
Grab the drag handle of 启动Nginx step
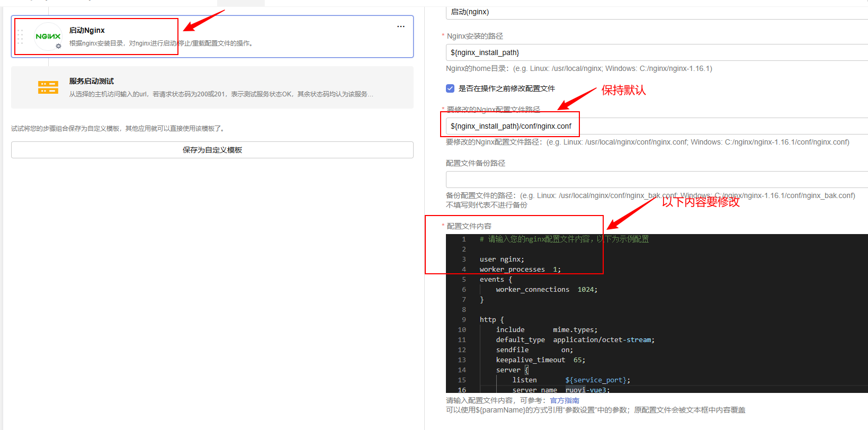[x=20, y=37]
